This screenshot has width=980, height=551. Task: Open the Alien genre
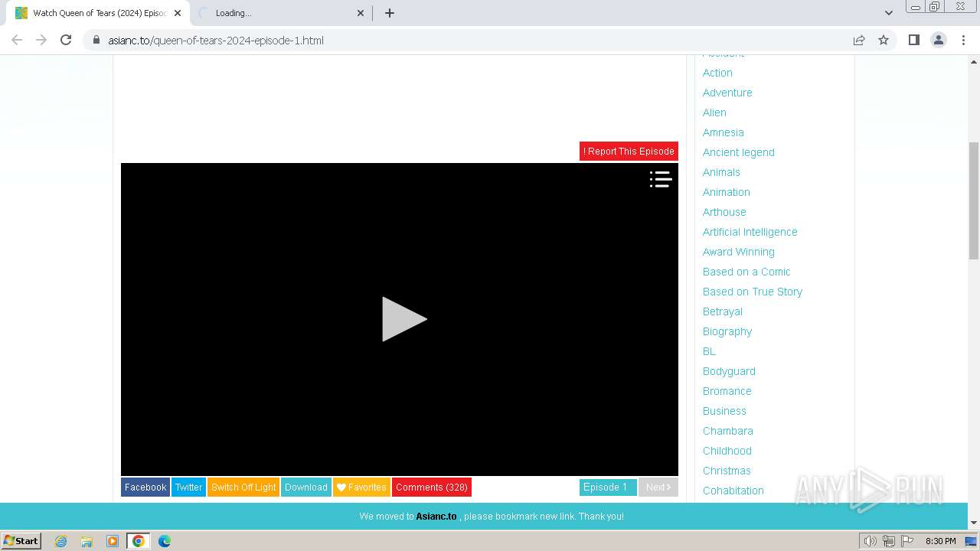tap(714, 112)
